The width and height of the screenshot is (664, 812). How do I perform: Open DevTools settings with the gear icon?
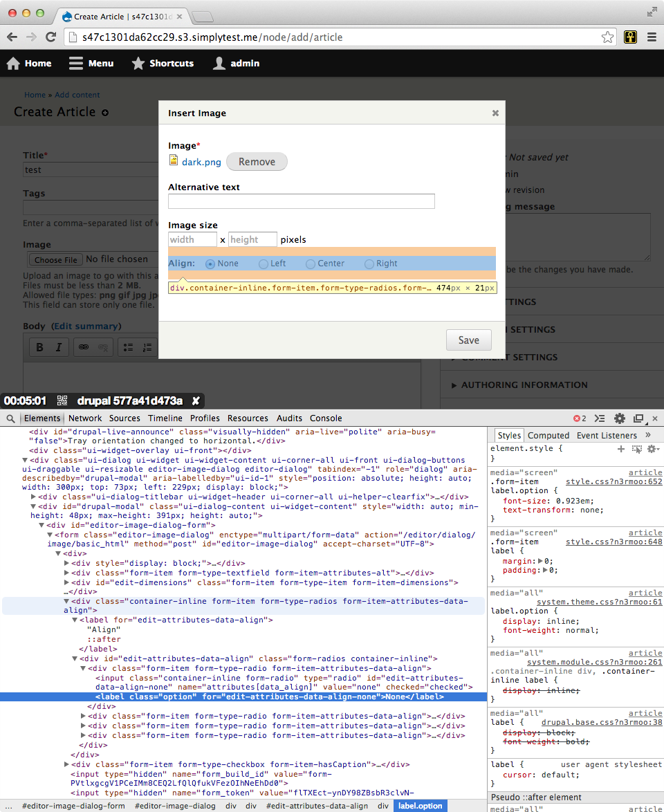pyautogui.click(x=619, y=418)
